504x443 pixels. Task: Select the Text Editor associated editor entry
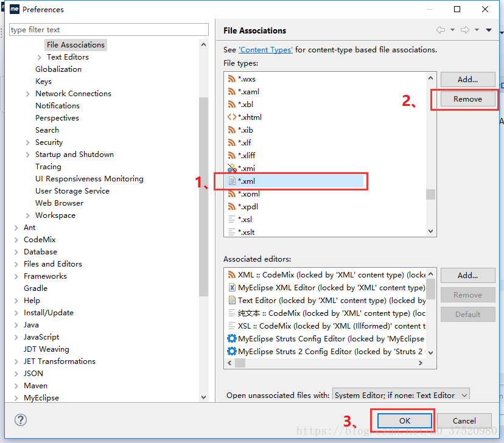[x=326, y=301]
